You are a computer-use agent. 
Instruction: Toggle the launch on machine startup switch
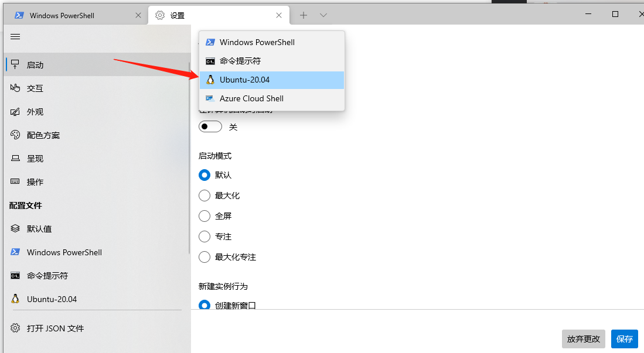click(x=210, y=126)
